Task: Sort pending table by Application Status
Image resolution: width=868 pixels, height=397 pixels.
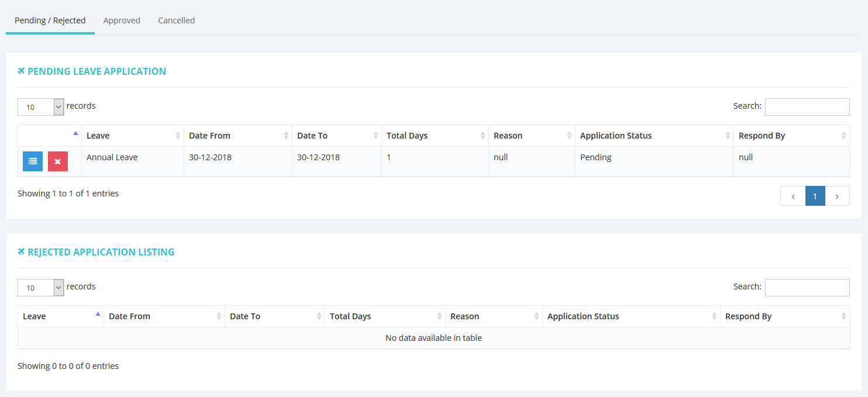Action: 653,136
